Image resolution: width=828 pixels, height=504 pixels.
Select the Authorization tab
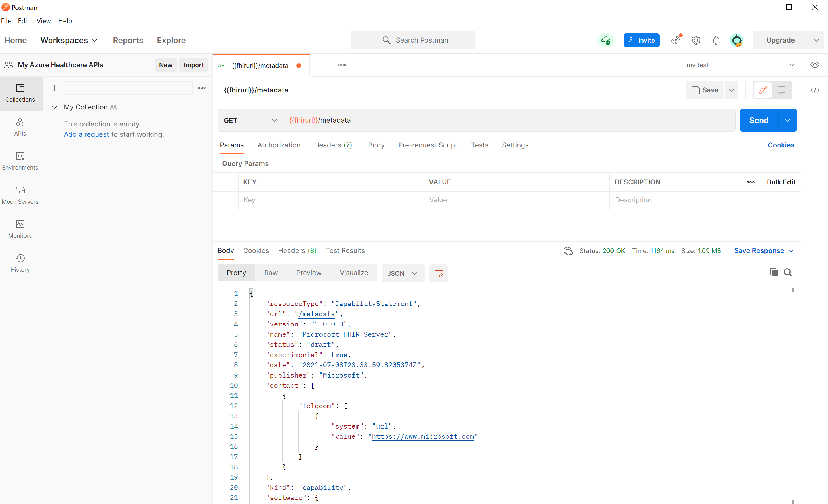click(x=279, y=145)
